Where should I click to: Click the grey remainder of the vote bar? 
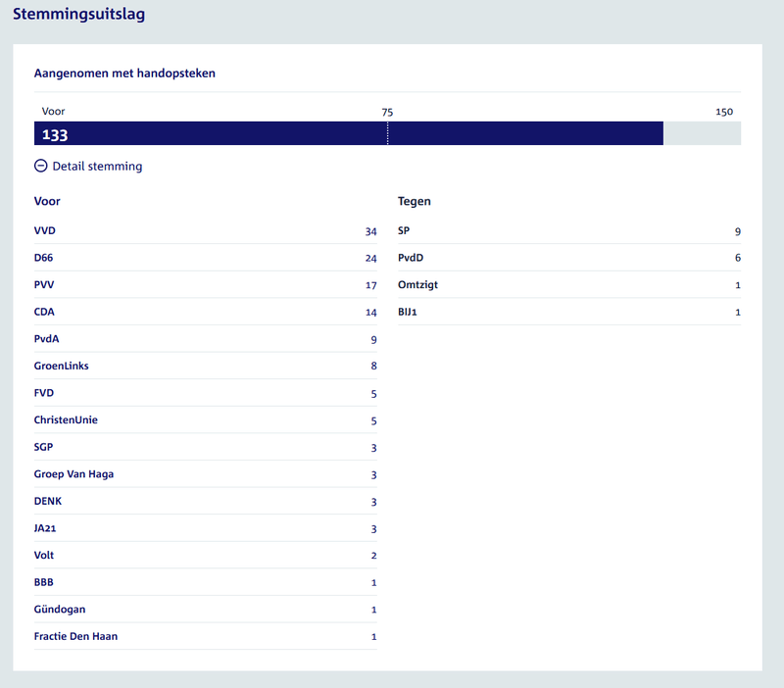pos(702,134)
